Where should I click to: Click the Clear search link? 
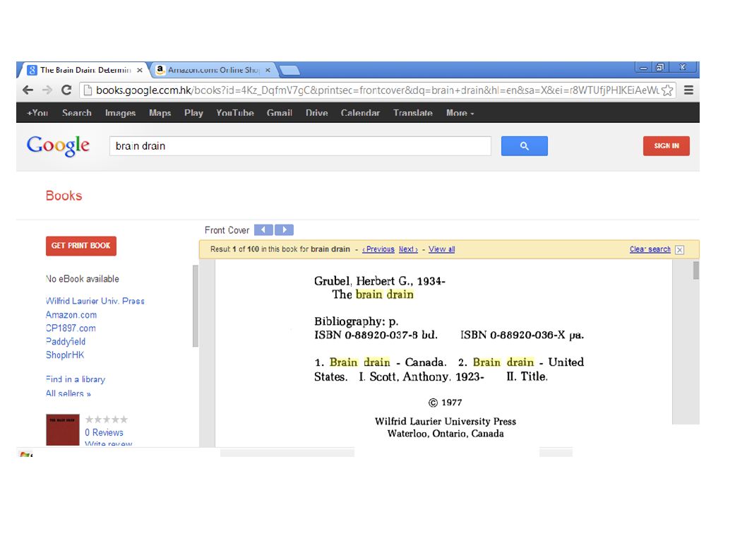click(x=650, y=249)
